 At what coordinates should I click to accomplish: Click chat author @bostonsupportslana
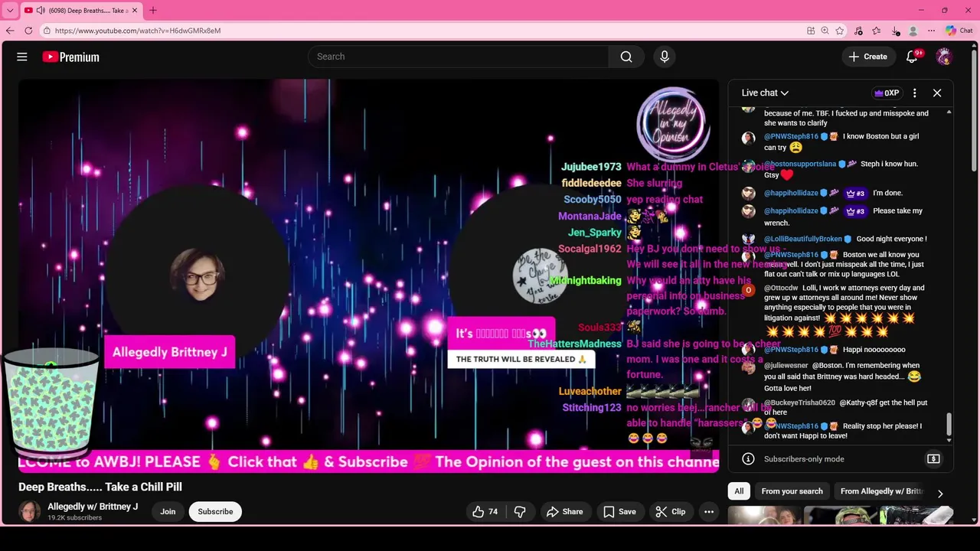click(x=800, y=164)
